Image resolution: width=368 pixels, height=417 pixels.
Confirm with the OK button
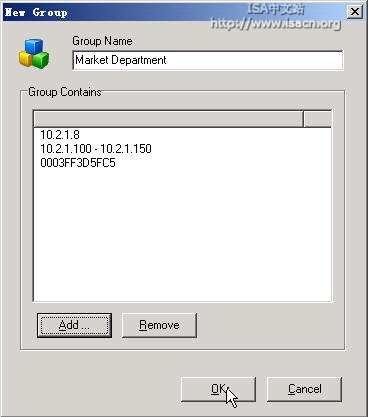coord(218,389)
